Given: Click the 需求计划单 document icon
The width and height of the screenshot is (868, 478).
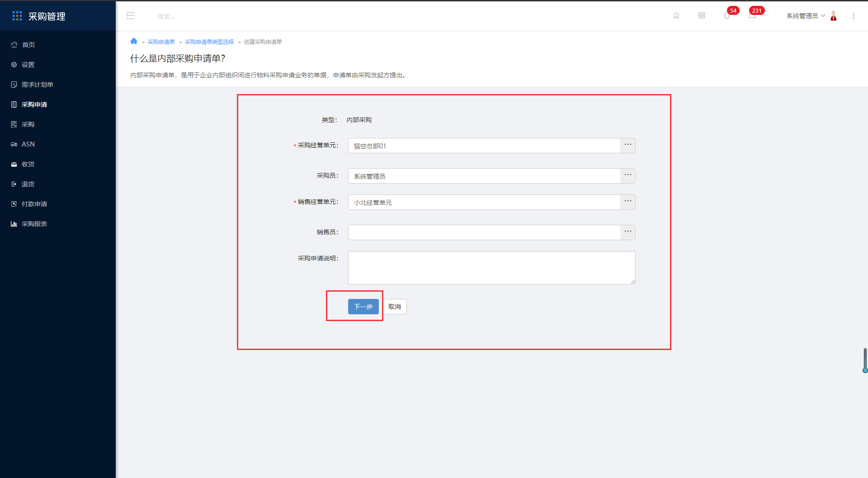Looking at the screenshot, I should click(x=14, y=85).
